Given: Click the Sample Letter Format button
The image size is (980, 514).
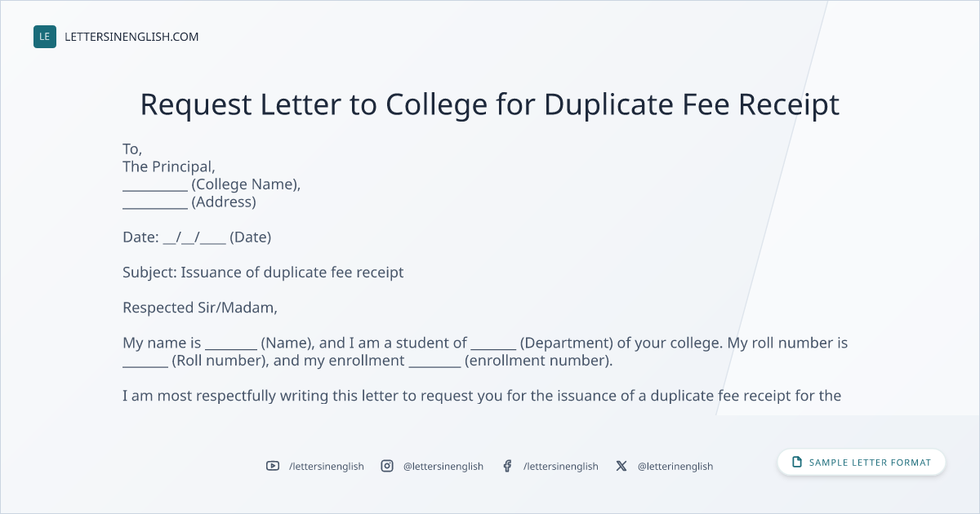Looking at the screenshot, I should (861, 462).
